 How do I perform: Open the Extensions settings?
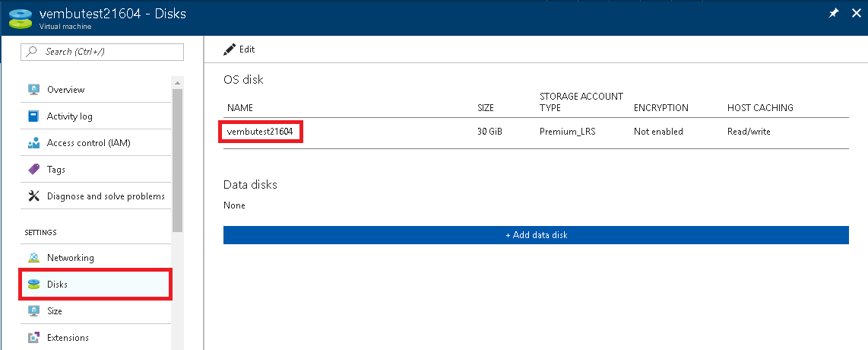96,337
